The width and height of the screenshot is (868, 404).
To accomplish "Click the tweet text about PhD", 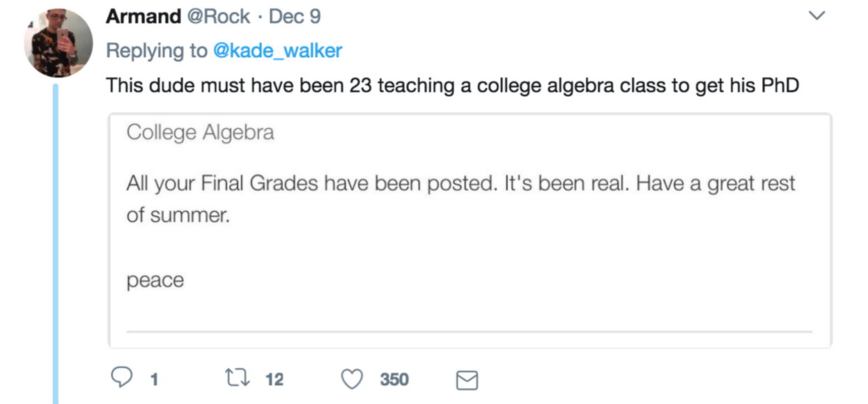I will coord(451,86).
